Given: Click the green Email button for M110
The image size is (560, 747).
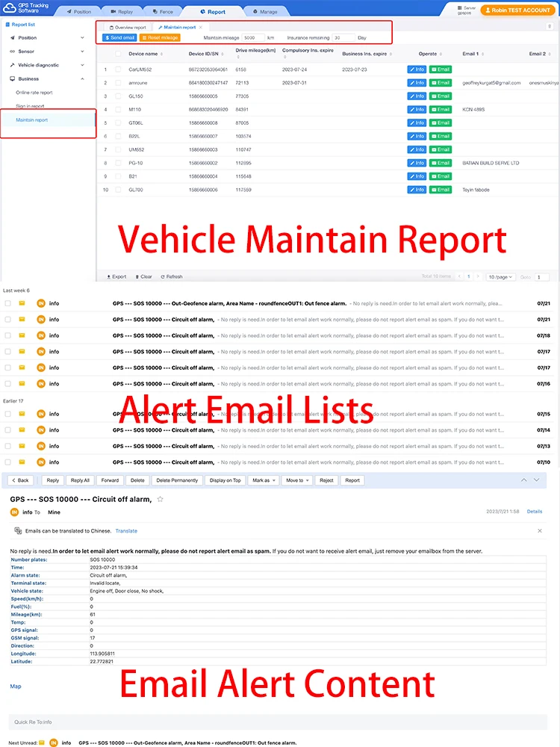Looking at the screenshot, I should coord(441,110).
